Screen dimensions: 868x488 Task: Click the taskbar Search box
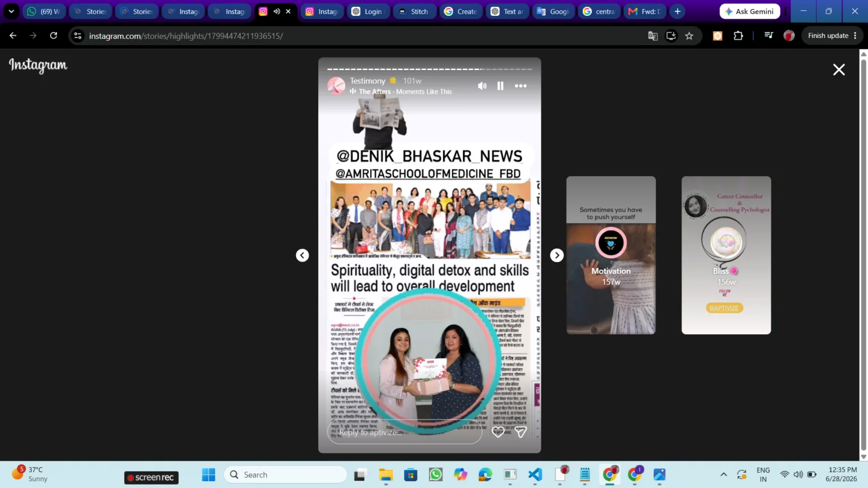[285, 475]
